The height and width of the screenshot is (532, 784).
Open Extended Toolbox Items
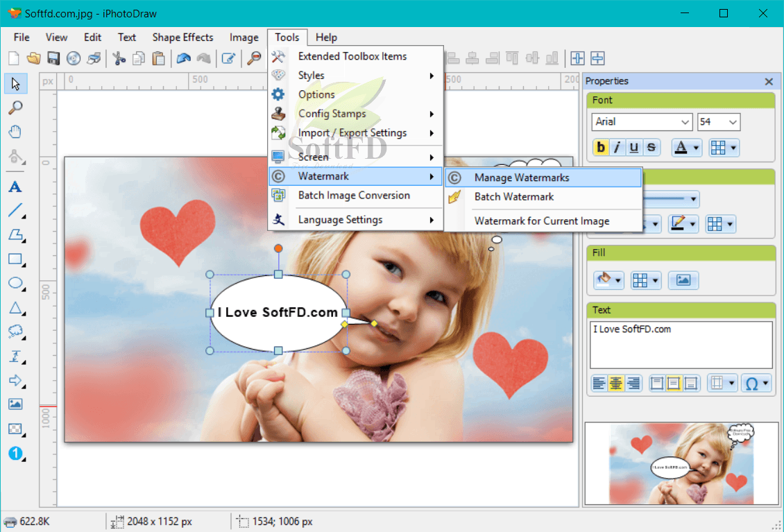click(355, 56)
